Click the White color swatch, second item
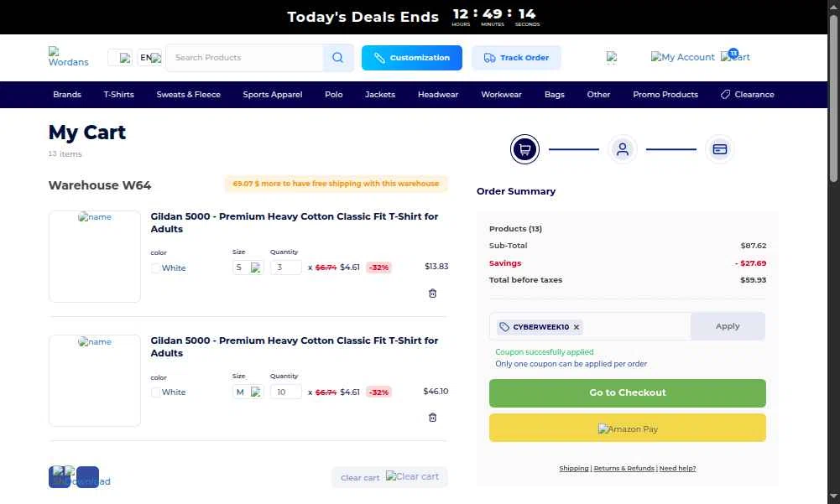 (x=155, y=392)
